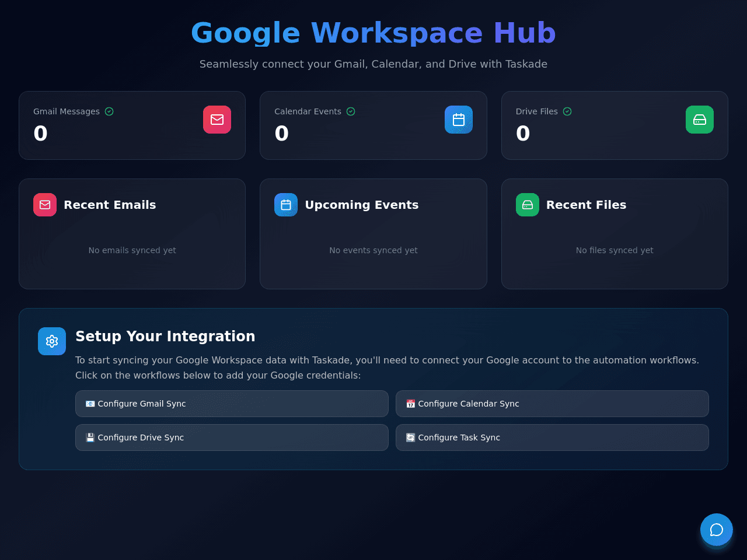Select Configure Task Sync button

click(x=552, y=437)
